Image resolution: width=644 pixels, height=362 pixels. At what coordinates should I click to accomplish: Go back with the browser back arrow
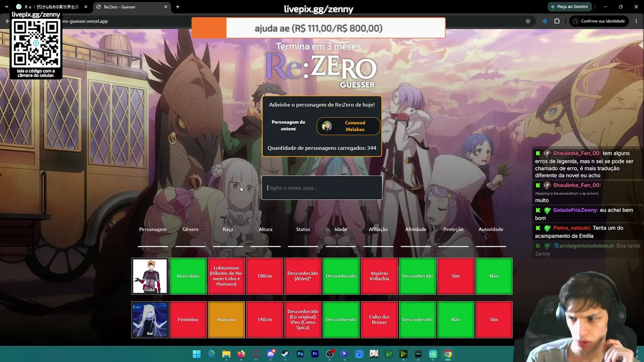[x=7, y=21]
